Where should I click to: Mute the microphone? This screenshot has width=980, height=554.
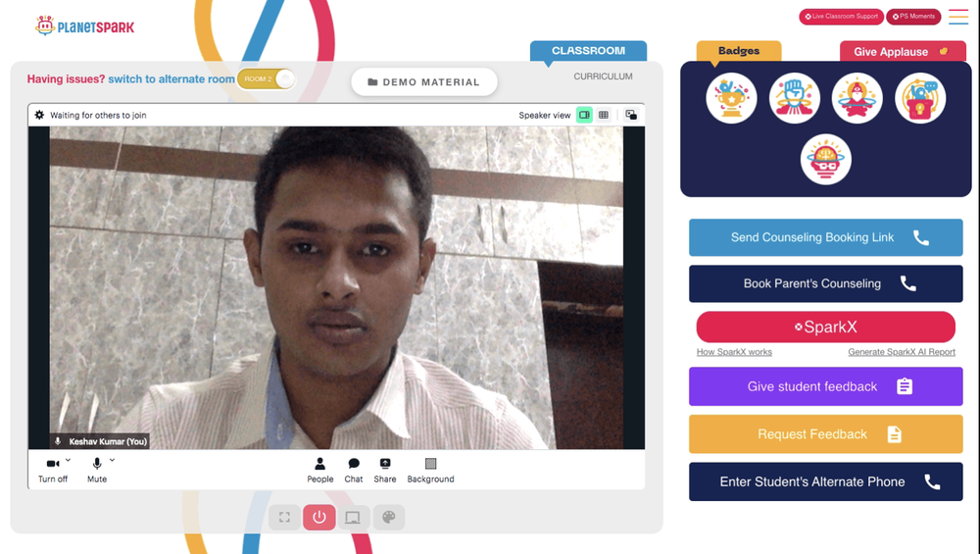point(97,470)
